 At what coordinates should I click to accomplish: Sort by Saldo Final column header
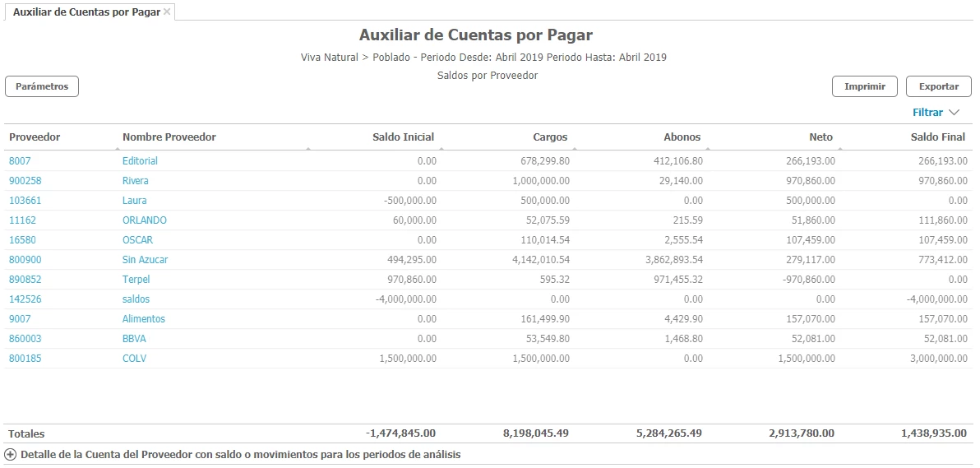(x=937, y=137)
